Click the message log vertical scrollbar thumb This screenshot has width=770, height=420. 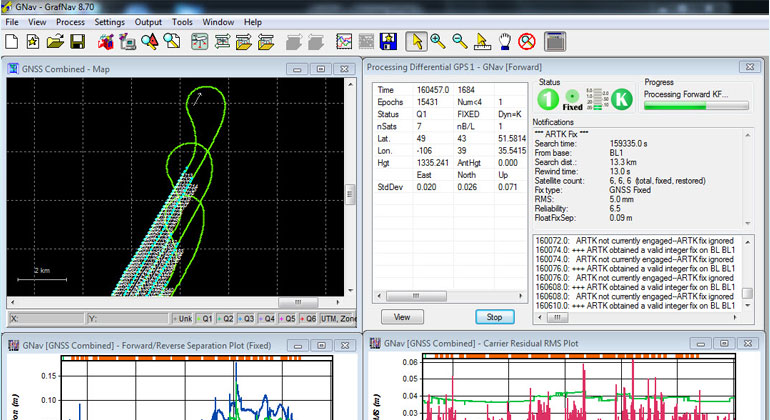coord(747,293)
